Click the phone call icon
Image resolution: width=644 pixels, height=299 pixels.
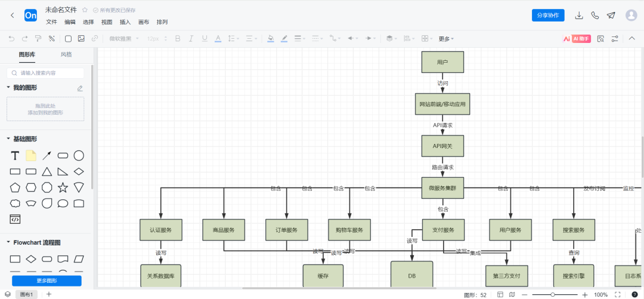pos(595,15)
